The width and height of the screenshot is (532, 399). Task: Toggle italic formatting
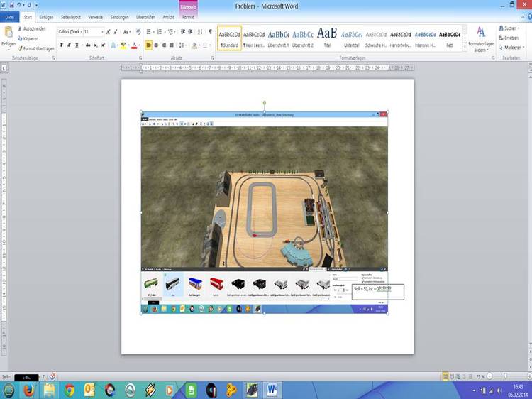(69, 45)
